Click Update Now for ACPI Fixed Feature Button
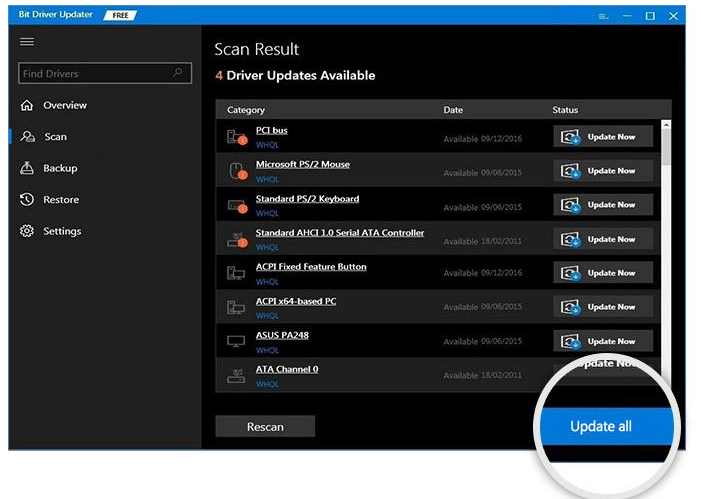This screenshot has width=701, height=499. pos(603,273)
